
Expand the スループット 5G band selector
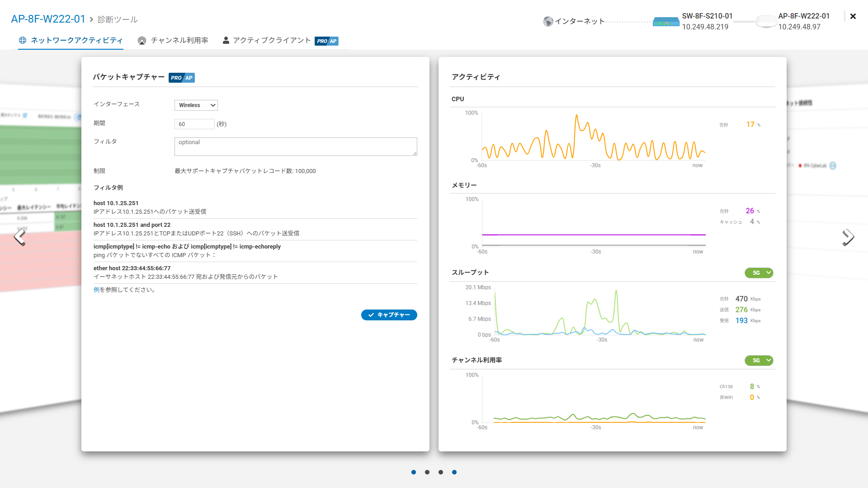[x=759, y=273]
